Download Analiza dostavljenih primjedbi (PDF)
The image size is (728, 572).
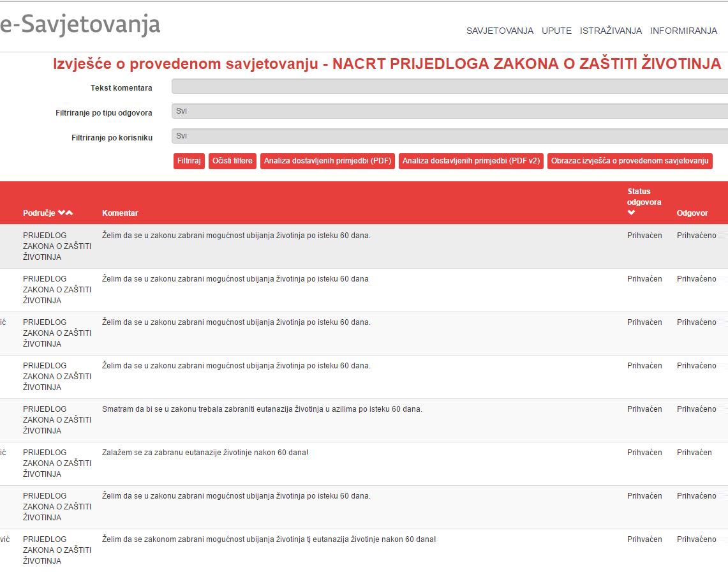(x=327, y=162)
